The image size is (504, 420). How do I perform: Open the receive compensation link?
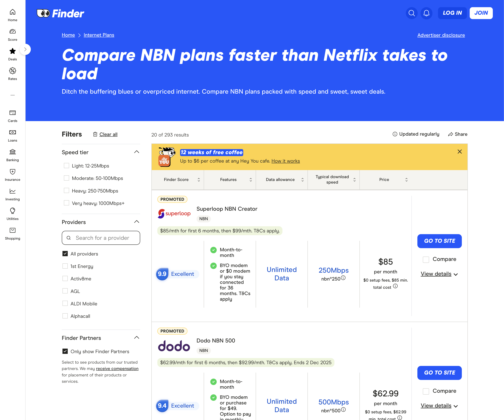click(117, 369)
